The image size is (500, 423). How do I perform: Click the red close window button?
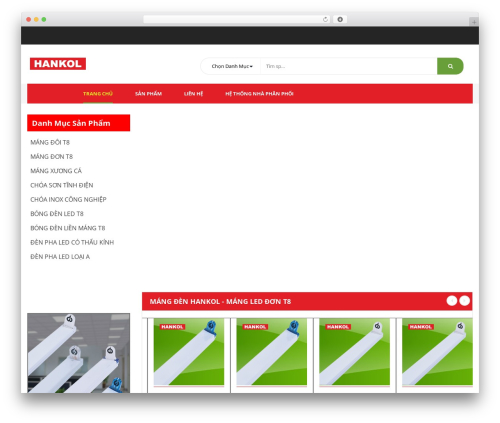pos(29,20)
